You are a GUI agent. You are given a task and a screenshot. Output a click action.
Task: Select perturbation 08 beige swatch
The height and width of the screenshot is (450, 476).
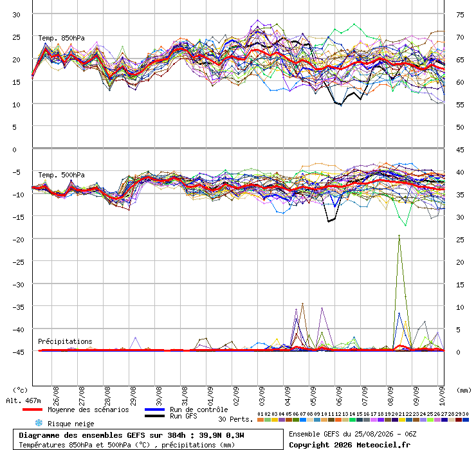(x=310, y=420)
